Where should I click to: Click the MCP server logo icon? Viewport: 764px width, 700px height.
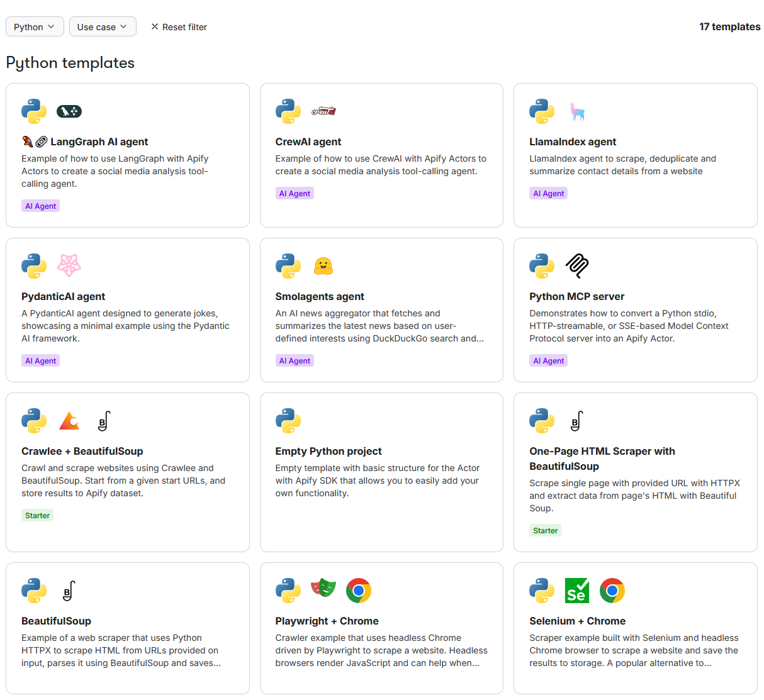click(x=577, y=265)
